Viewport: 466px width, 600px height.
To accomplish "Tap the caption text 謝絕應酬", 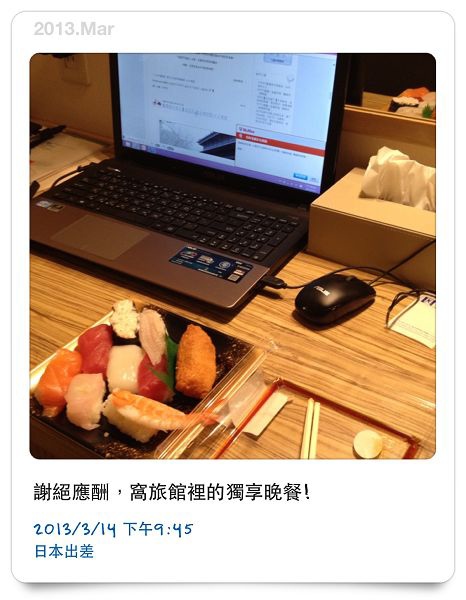I will pos(72,492).
